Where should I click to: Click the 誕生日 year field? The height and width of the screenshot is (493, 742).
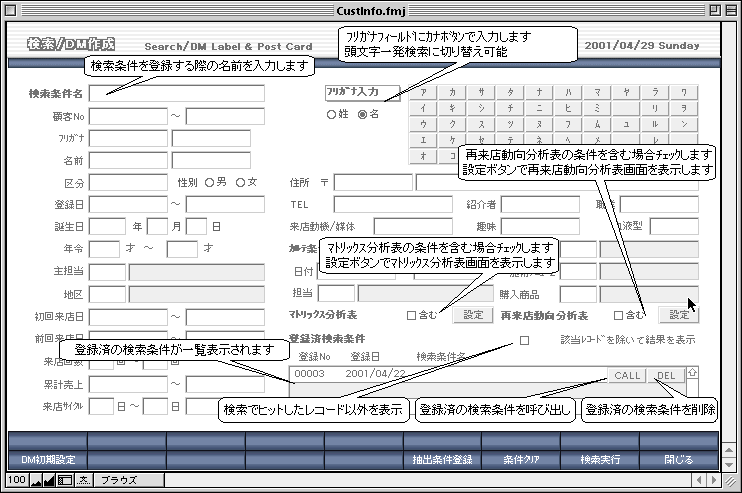pyautogui.click(x=107, y=227)
